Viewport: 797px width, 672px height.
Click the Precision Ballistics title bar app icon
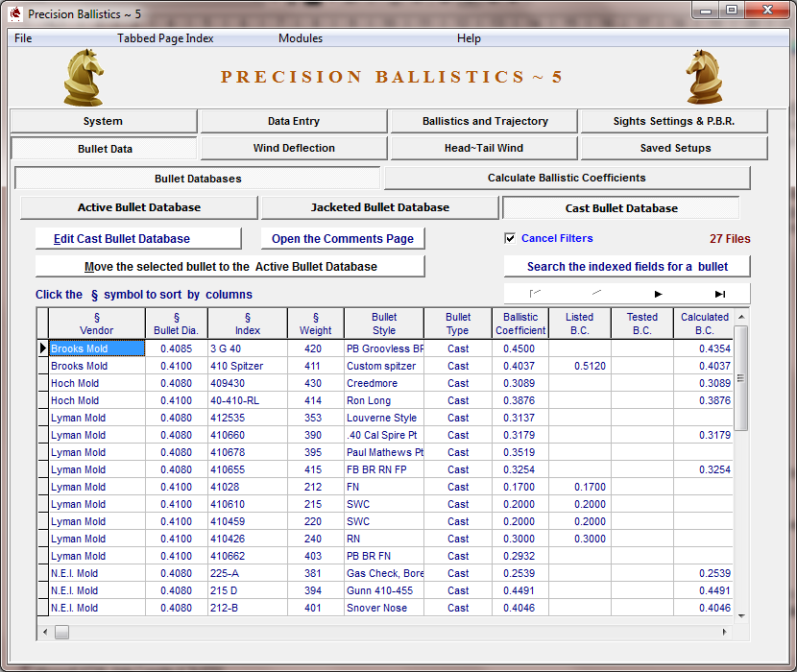[x=16, y=13]
